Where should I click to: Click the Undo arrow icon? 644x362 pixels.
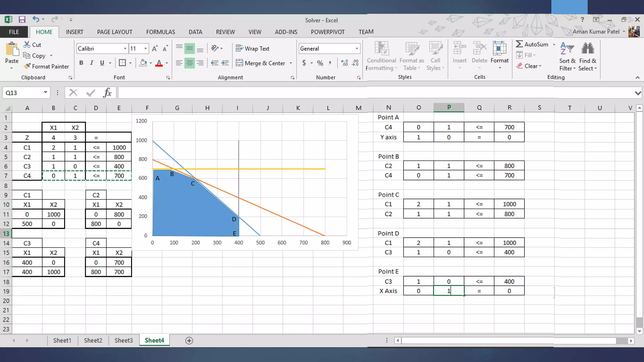click(36, 19)
